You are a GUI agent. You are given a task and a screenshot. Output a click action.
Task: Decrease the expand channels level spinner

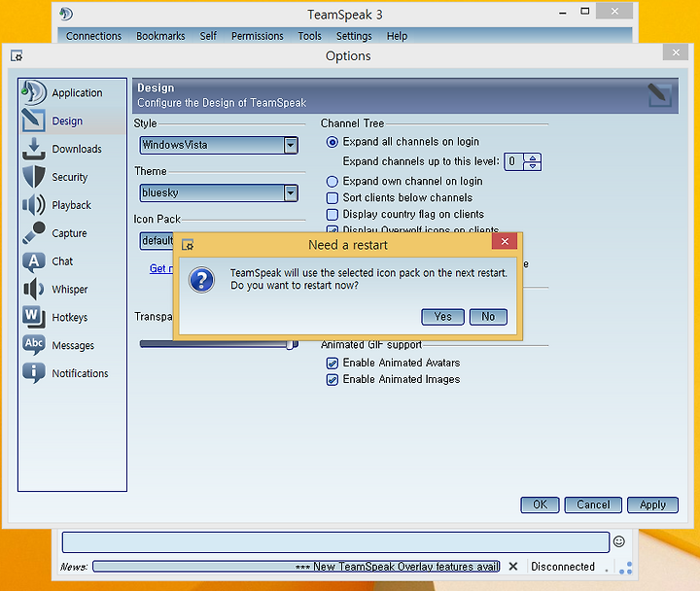pos(533,166)
